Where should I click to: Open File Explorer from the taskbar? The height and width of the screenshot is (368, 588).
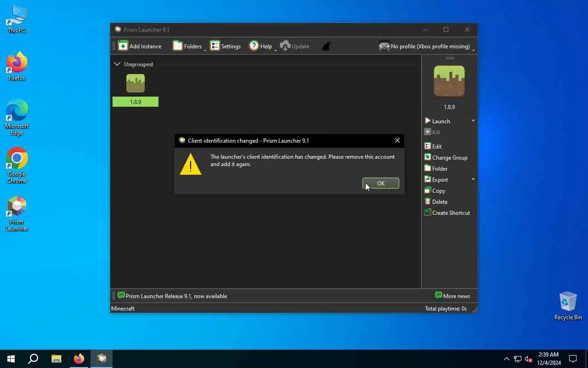[56, 359]
